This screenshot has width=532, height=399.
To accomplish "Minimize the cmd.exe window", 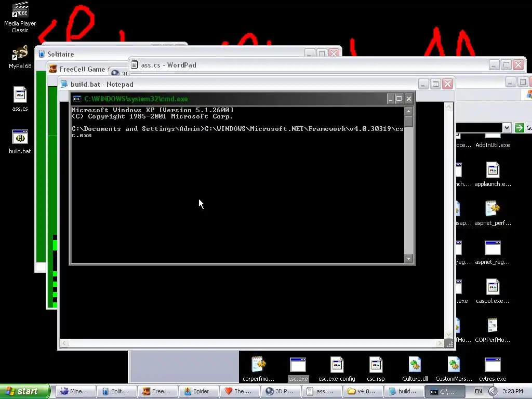I will pos(391,99).
